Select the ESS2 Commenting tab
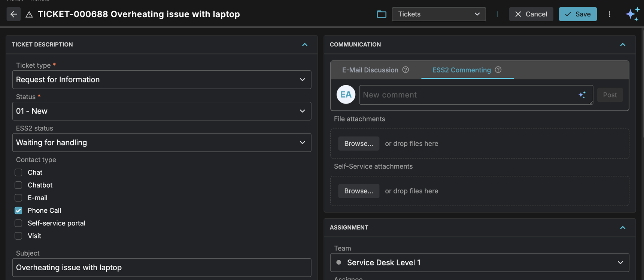The height and width of the screenshot is (280, 644). point(461,70)
